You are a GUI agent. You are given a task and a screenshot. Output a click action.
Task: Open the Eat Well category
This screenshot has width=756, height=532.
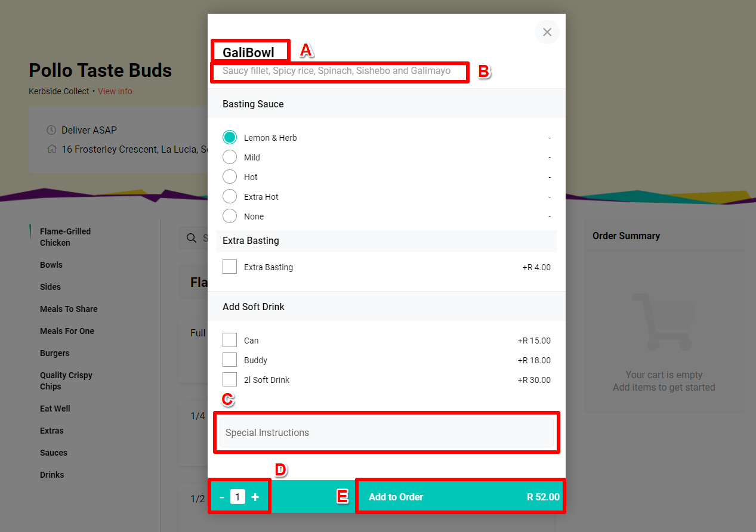tap(55, 409)
